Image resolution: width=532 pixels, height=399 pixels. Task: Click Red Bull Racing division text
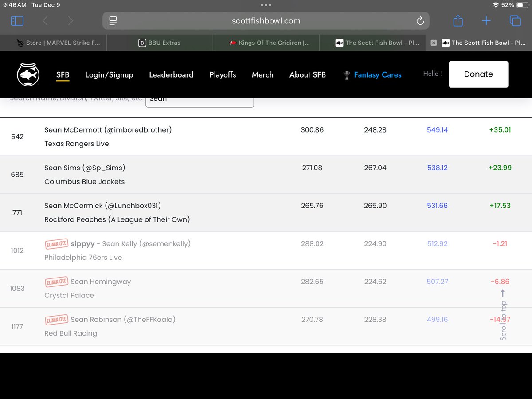click(70, 333)
